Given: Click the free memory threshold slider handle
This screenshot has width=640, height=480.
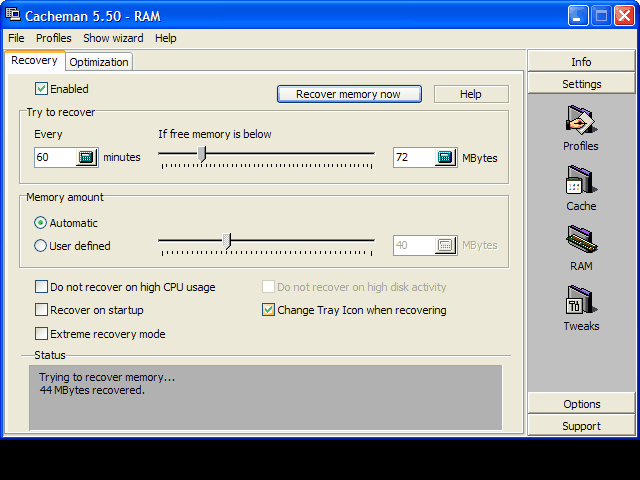Looking at the screenshot, I should (202, 154).
